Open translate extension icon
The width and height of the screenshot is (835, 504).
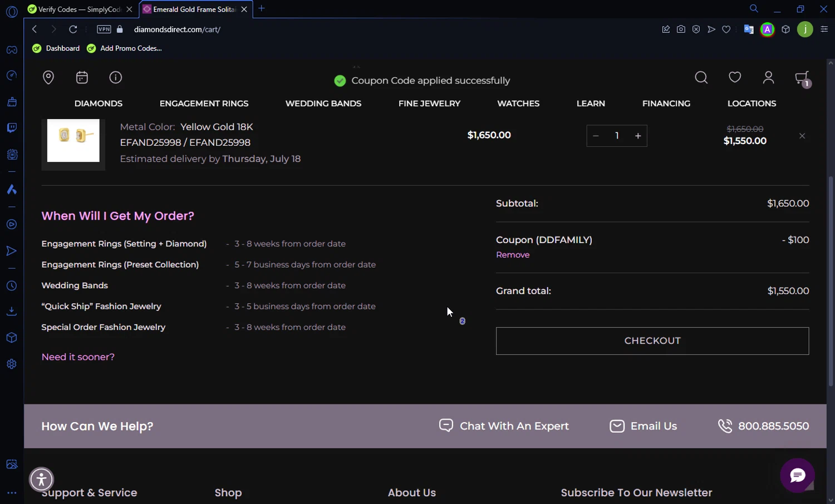[749, 29]
